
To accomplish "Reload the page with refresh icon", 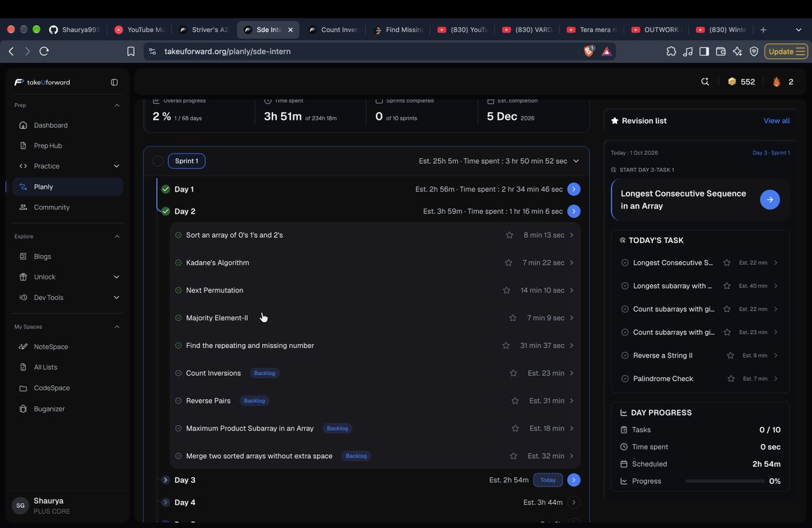I will click(44, 51).
